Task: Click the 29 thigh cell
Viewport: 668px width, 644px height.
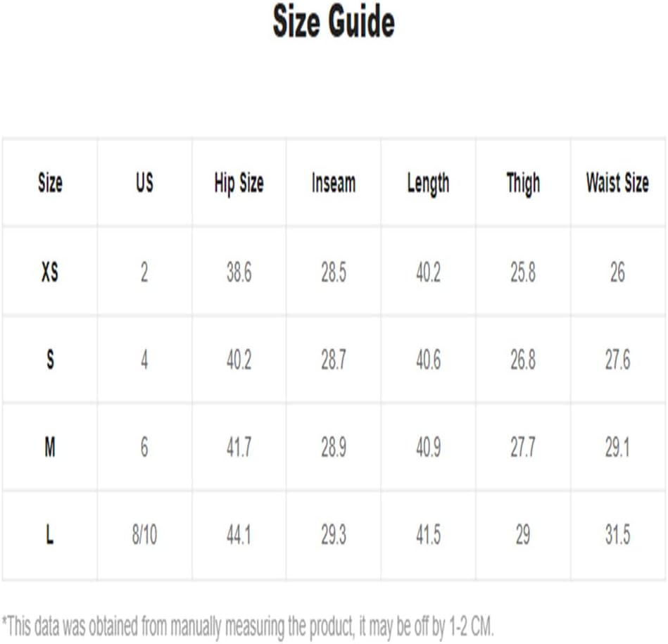Action: point(523,534)
